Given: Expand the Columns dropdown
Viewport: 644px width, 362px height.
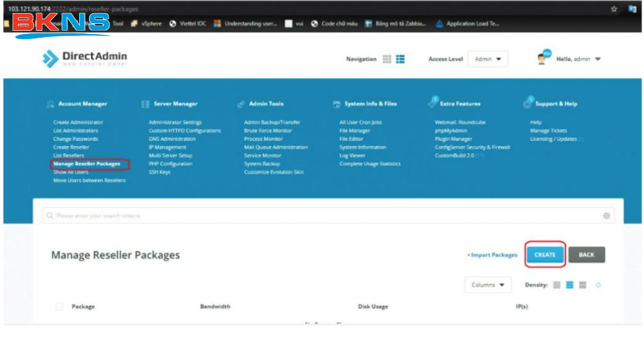Looking at the screenshot, I should (x=487, y=284).
